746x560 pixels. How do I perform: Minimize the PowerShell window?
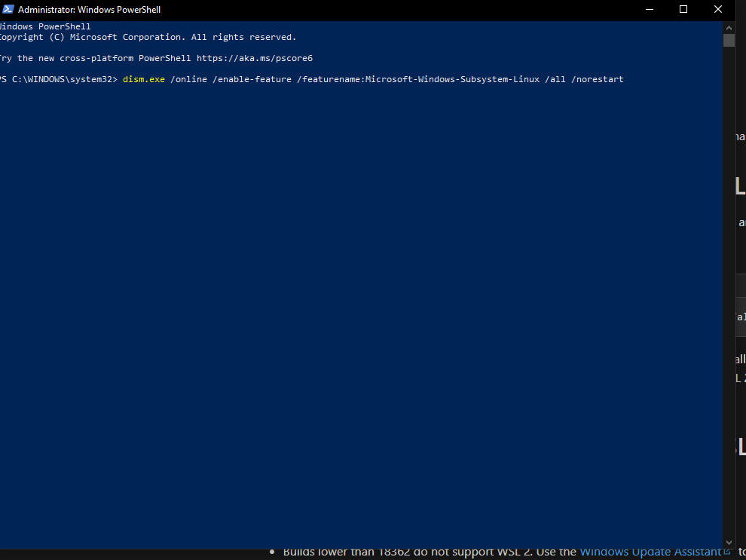click(x=650, y=10)
